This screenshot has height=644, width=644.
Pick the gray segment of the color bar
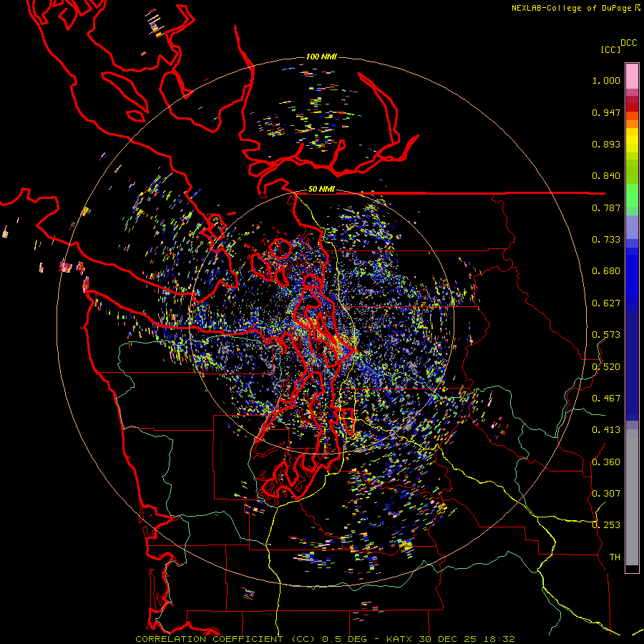[632, 497]
